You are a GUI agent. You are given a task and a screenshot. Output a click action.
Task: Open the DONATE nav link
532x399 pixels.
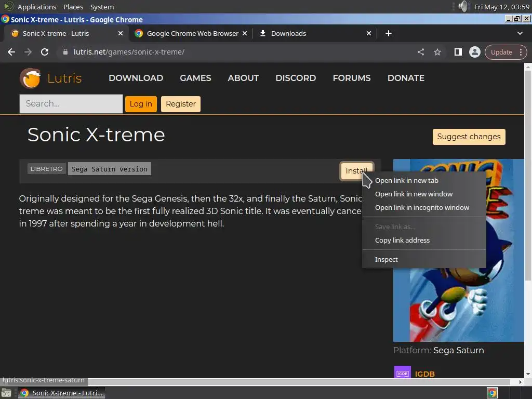pos(406,78)
